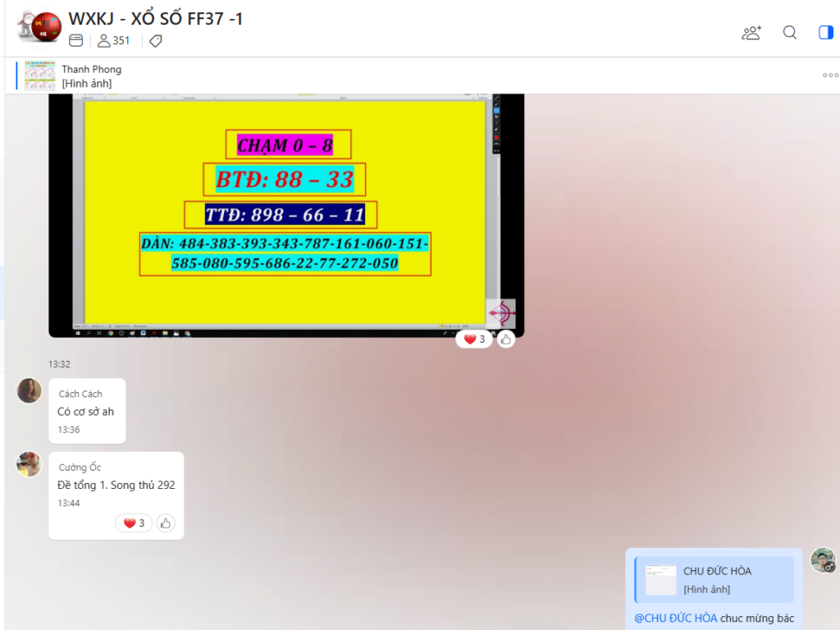View heart reactions on lottery image

[474, 339]
